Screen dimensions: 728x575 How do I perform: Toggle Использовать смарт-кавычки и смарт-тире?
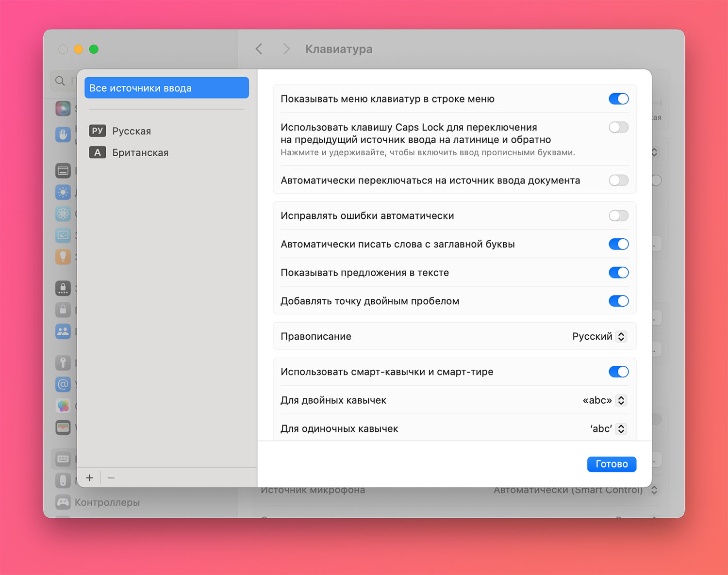(x=619, y=372)
